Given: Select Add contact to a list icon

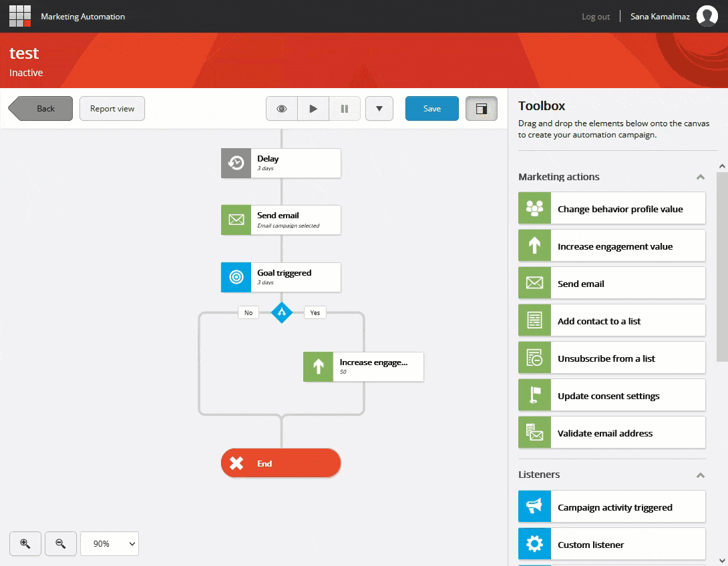Looking at the screenshot, I should coord(535,320).
